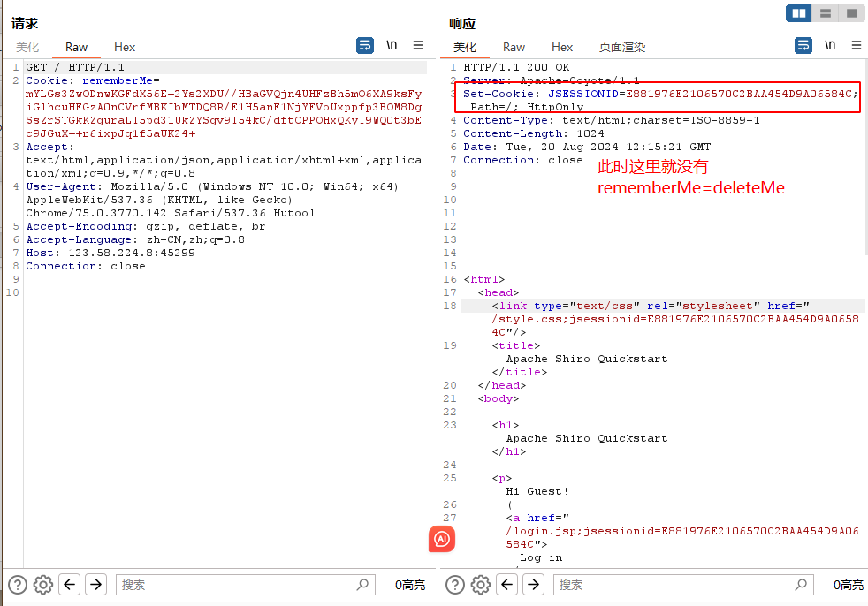
Task: Open the response panel hamburger menu
Action: click(x=856, y=46)
